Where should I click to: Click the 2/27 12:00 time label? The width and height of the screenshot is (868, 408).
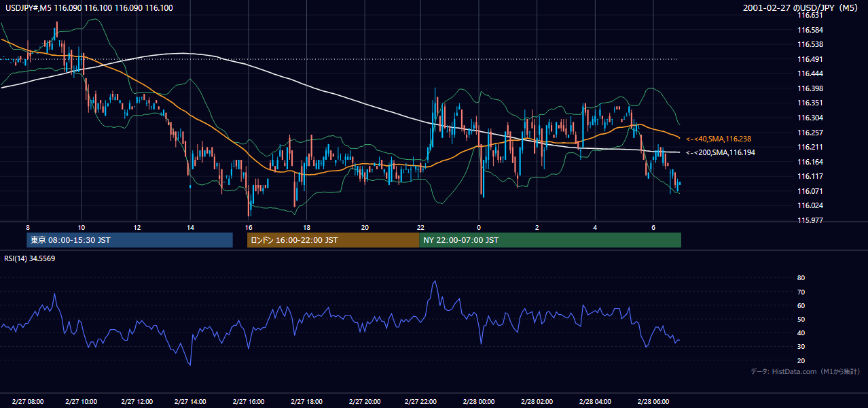pyautogui.click(x=137, y=401)
